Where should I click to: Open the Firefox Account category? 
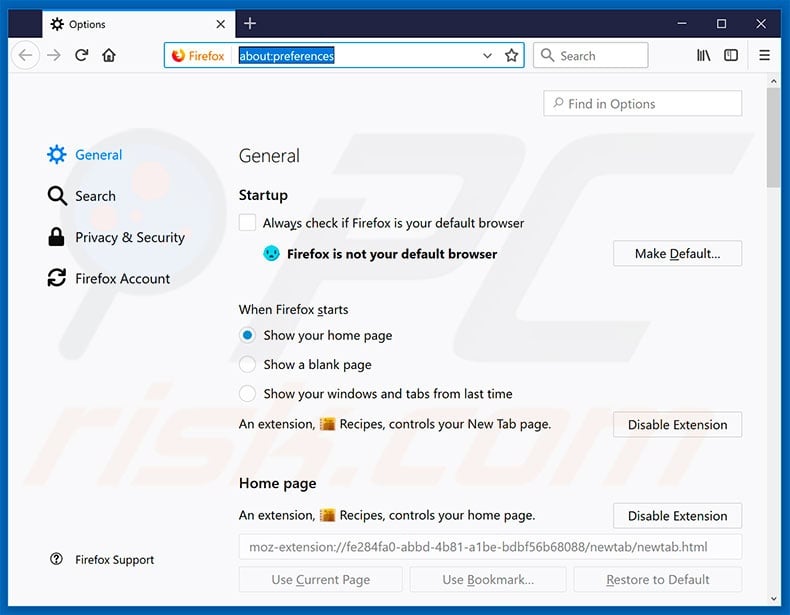tap(109, 278)
